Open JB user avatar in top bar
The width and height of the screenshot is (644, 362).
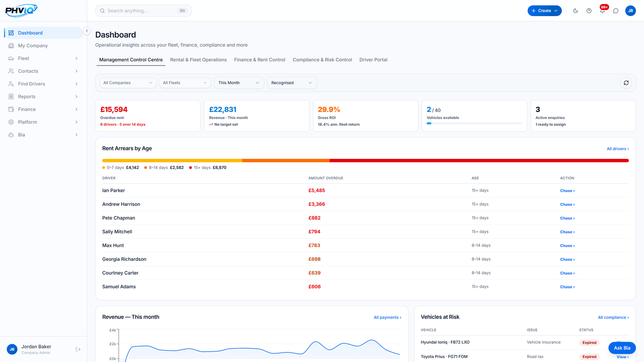[631, 11]
